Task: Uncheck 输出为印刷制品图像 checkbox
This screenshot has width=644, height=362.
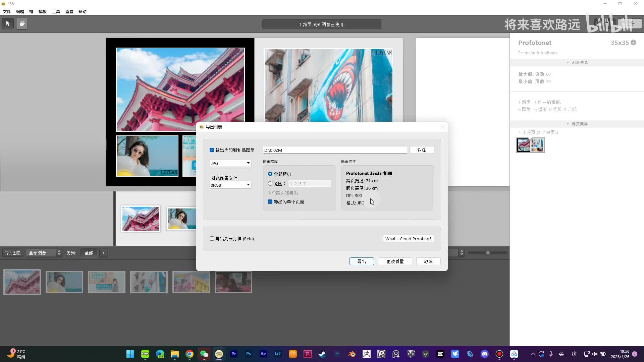Action: pyautogui.click(x=212, y=150)
